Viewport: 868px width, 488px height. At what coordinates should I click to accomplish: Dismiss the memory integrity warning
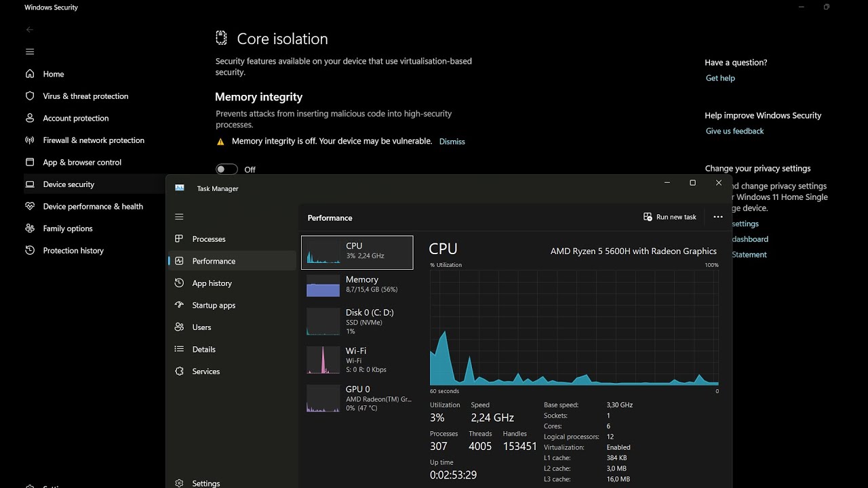click(452, 142)
